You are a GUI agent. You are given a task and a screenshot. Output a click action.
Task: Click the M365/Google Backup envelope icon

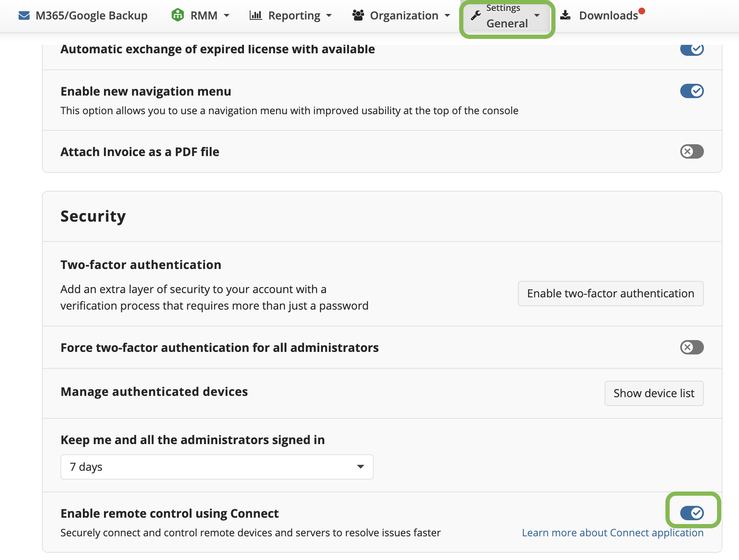click(x=24, y=15)
